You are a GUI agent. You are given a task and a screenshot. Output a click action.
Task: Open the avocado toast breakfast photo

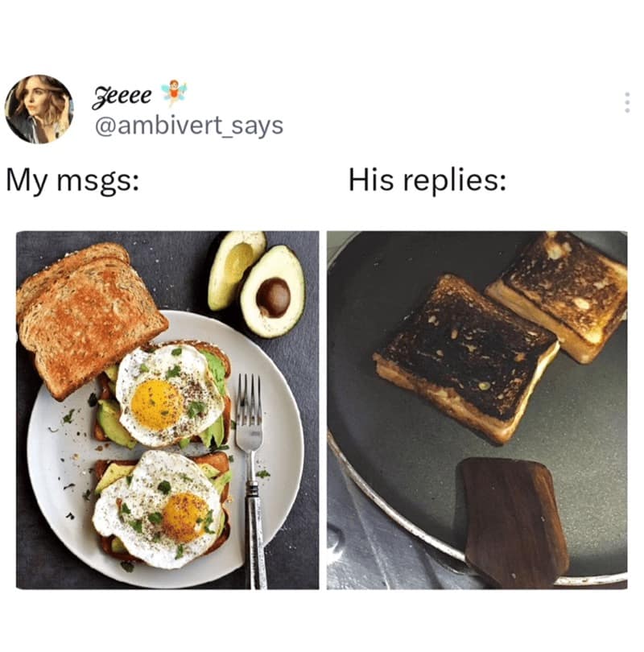[167, 410]
